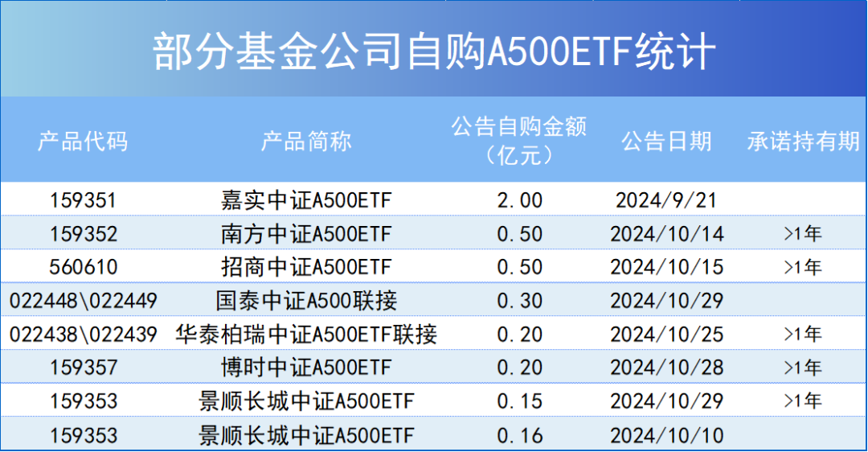The height and width of the screenshot is (452, 868).
Task: Select the 承诺持有期 column header
Action: click(803, 142)
